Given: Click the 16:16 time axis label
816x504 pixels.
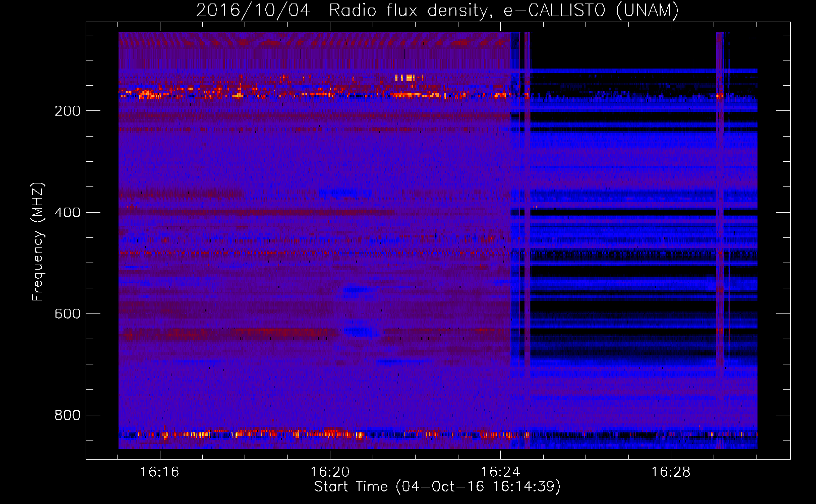Looking at the screenshot, I should (x=159, y=472).
